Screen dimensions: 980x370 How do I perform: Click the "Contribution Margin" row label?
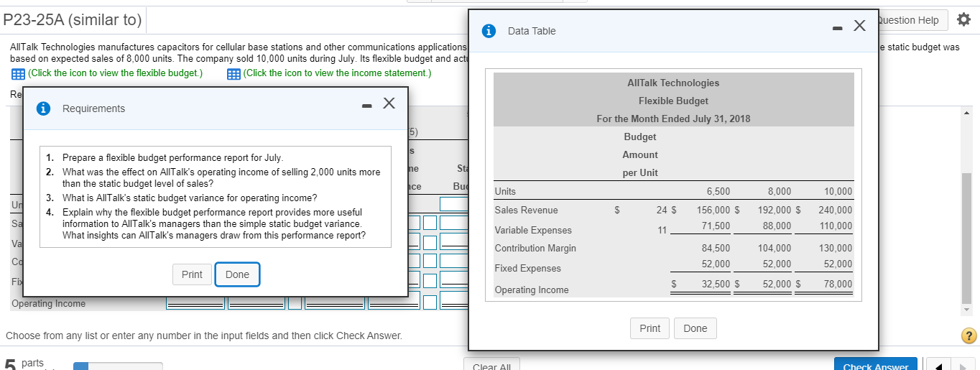pyautogui.click(x=535, y=249)
